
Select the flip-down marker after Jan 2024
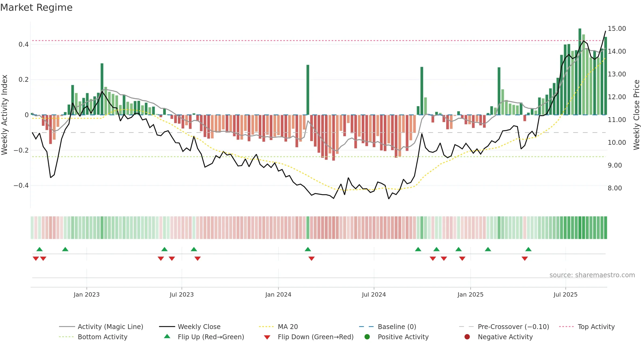pos(312,258)
